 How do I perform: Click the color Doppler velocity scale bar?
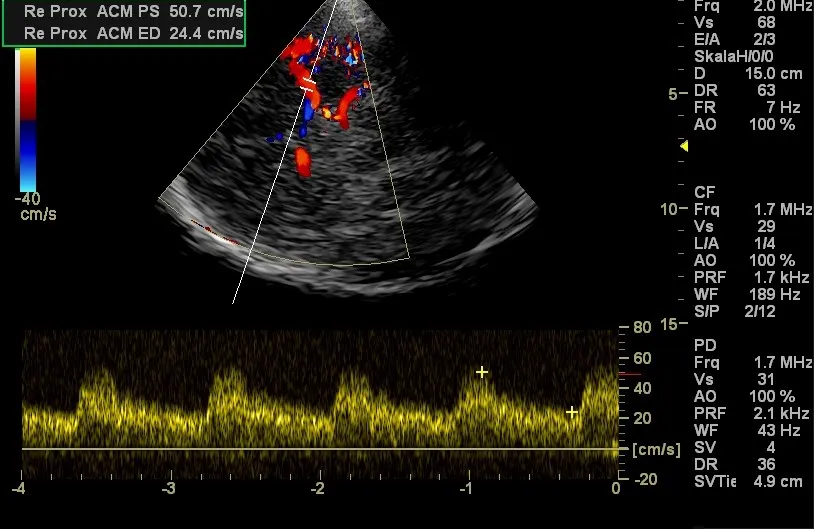click(x=26, y=120)
